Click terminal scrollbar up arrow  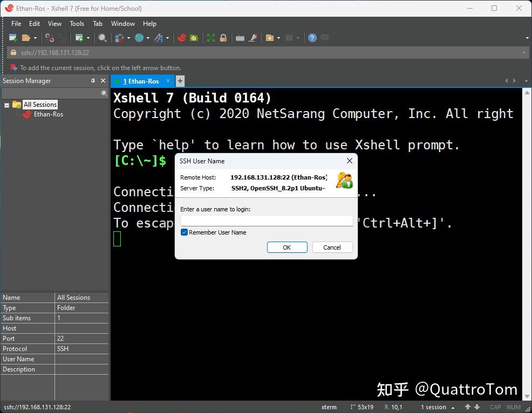coord(527,92)
